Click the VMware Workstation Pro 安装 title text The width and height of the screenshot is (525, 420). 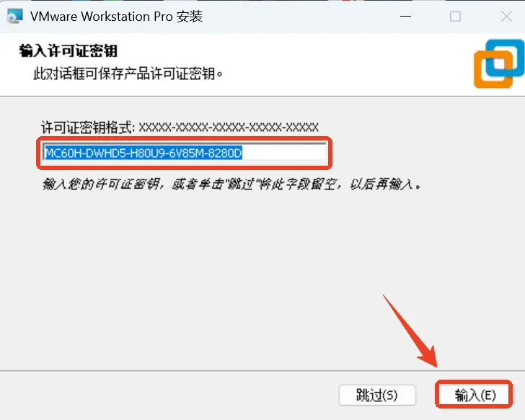coord(117,16)
